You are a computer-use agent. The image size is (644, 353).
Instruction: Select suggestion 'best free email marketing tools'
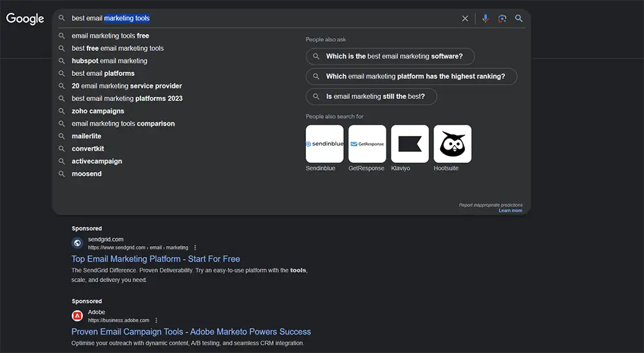coord(117,48)
